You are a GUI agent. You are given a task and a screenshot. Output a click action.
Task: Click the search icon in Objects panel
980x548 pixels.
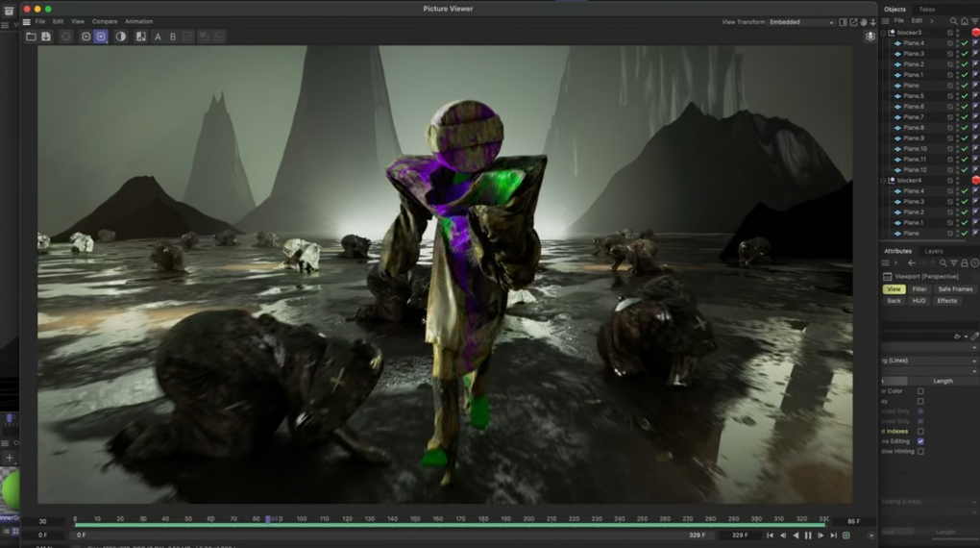pyautogui.click(x=953, y=20)
